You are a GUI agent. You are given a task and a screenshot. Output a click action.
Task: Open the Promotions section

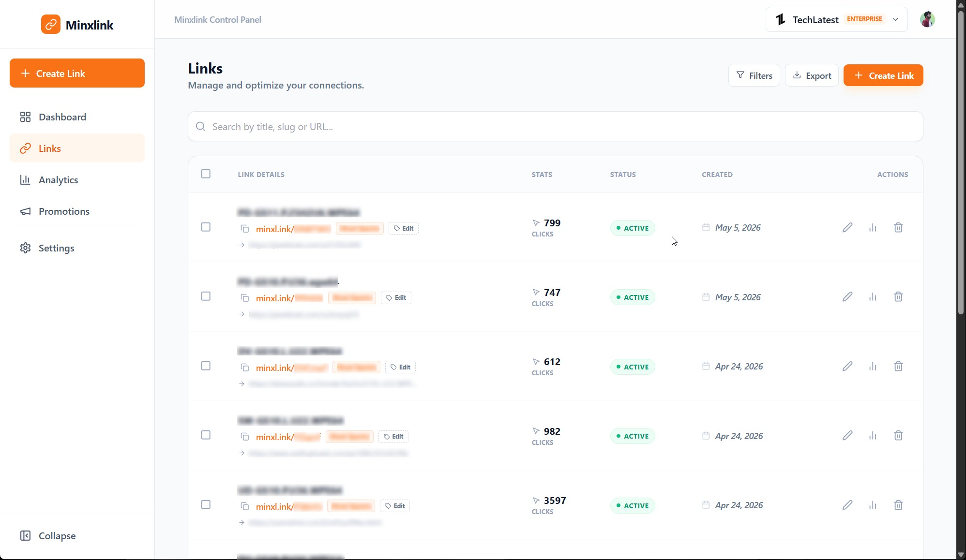pyautogui.click(x=77, y=211)
